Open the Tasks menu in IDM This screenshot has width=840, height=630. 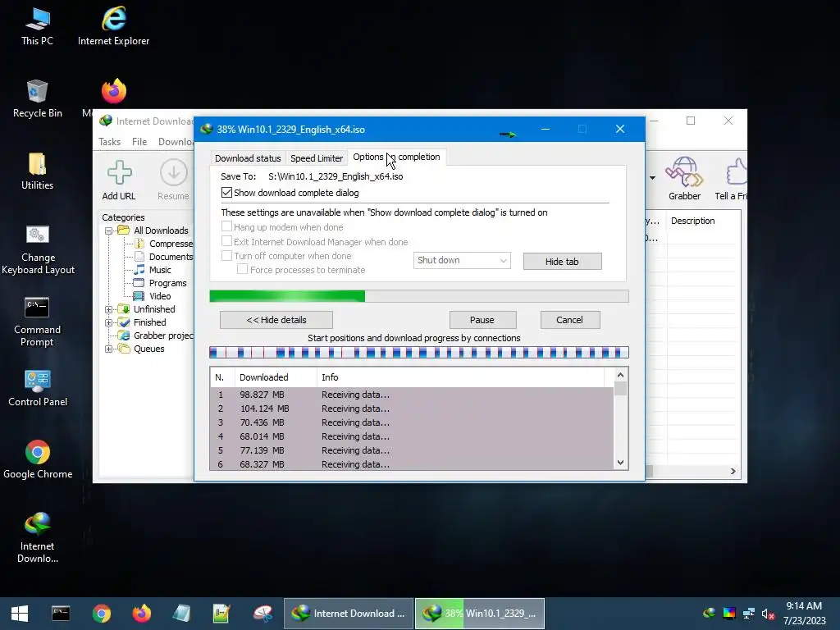pyautogui.click(x=109, y=141)
